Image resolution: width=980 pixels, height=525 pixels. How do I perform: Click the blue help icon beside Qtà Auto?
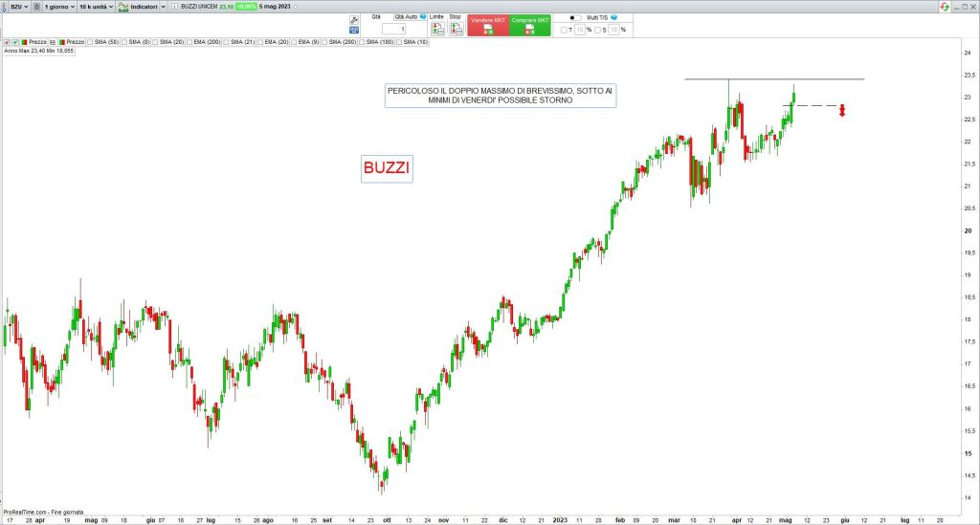coord(423,16)
